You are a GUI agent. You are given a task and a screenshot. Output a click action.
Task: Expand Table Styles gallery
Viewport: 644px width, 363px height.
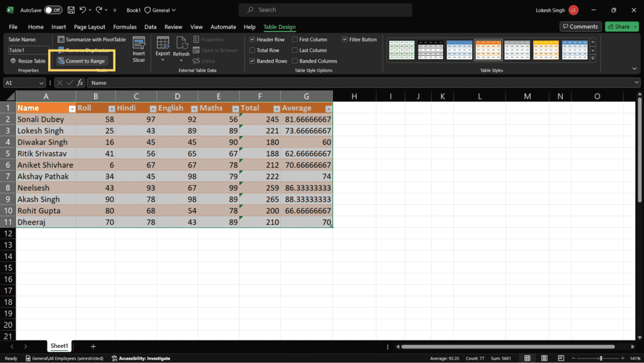coord(592,59)
